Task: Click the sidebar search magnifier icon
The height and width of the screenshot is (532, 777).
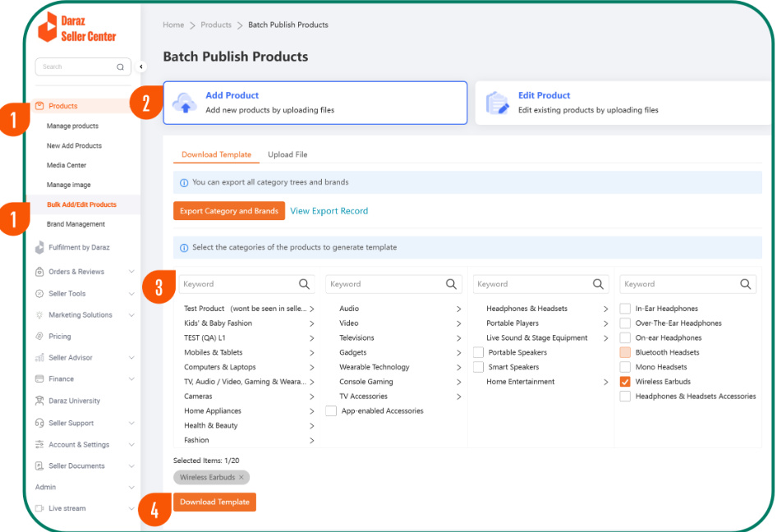Action: [x=120, y=67]
